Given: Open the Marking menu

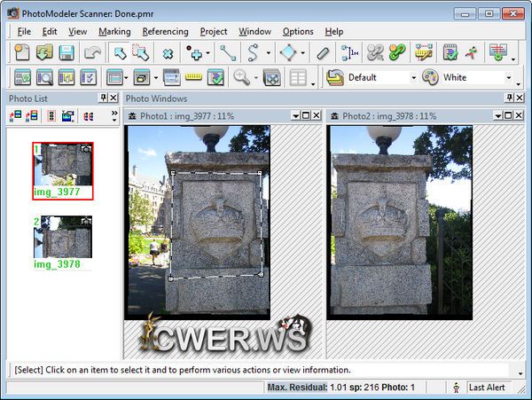Looking at the screenshot, I should (114, 32).
